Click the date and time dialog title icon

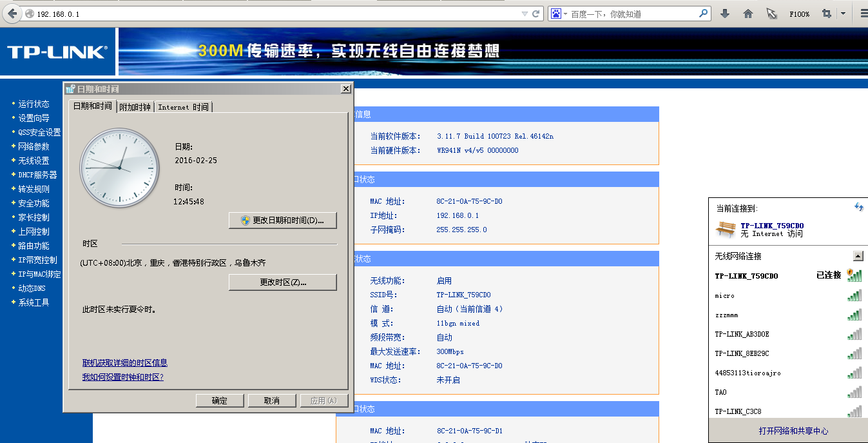71,89
